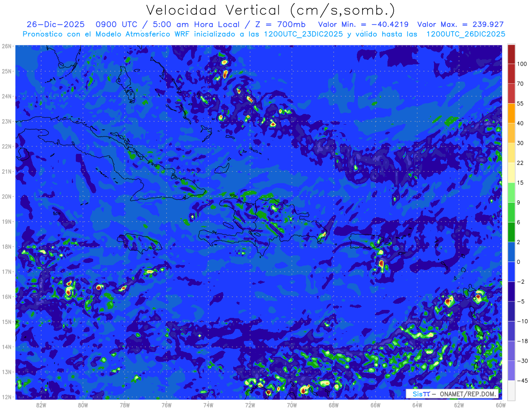Click the '22' color scale value
532x411 pixels.
click(520, 163)
